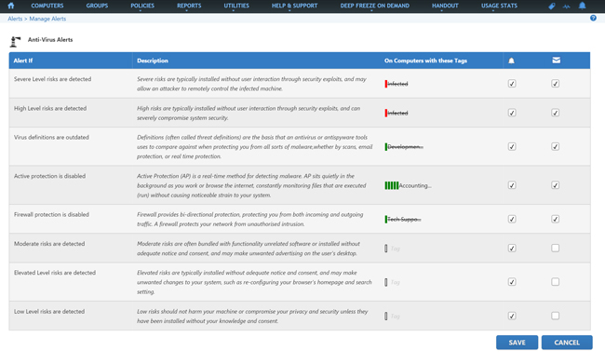Toggle bell notification for Firewall protection disabled

(512, 219)
